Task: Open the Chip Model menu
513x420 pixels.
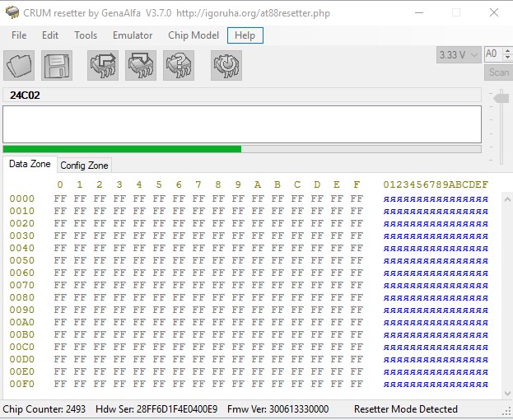Action: click(x=194, y=35)
